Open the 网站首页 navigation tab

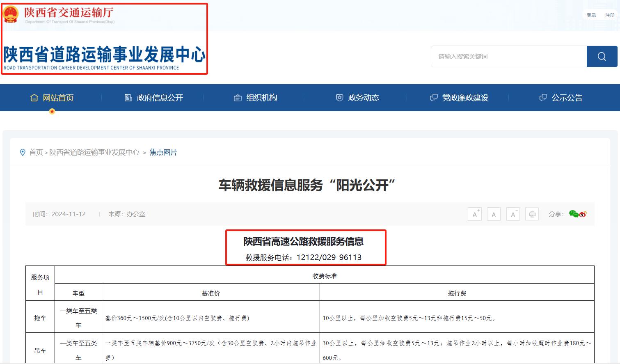52,98
